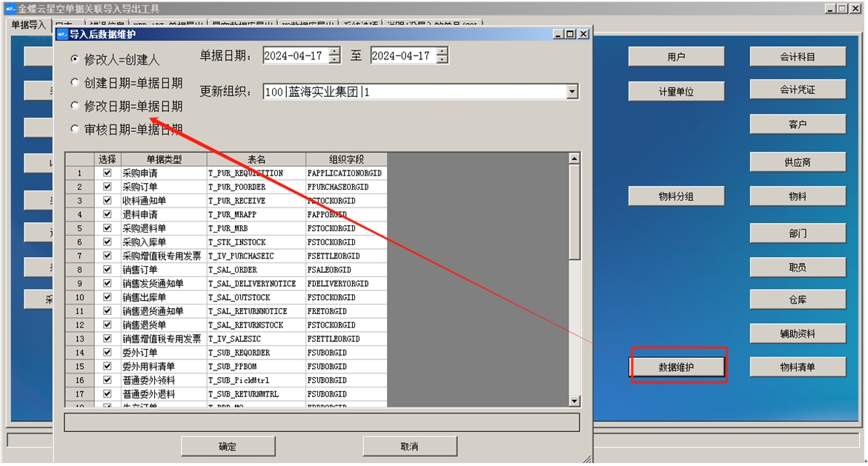Toggle the 销售订单 row checkbox
This screenshot has width=868, height=466.
click(107, 270)
